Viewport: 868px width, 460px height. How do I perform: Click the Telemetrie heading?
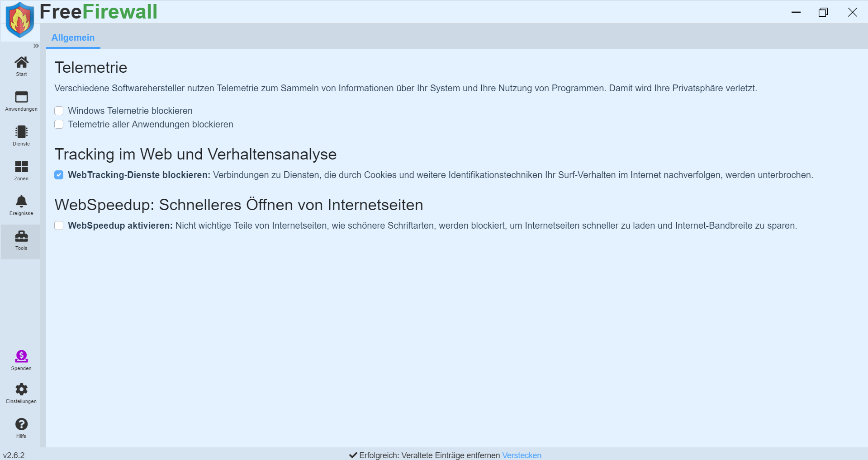point(91,67)
